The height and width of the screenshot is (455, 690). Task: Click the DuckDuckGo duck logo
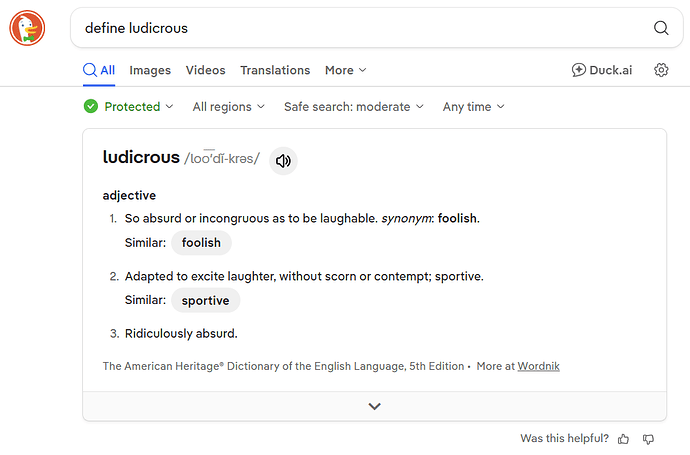(x=27, y=28)
